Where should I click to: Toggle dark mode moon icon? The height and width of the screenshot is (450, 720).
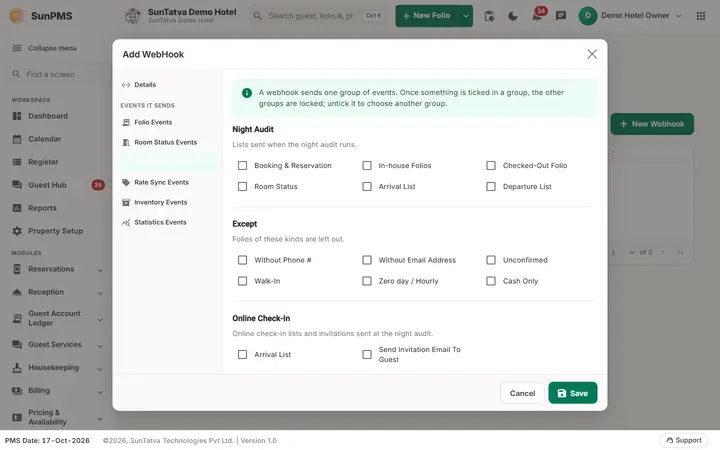click(x=513, y=16)
